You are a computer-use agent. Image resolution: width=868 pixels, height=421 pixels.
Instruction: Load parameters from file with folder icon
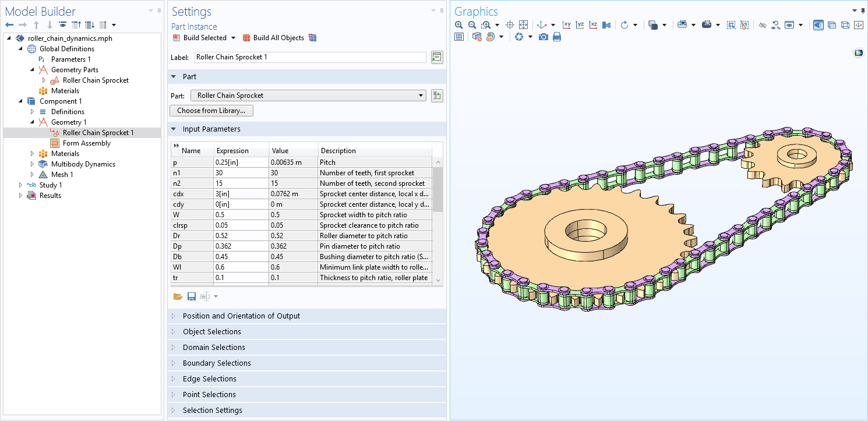coord(178,296)
